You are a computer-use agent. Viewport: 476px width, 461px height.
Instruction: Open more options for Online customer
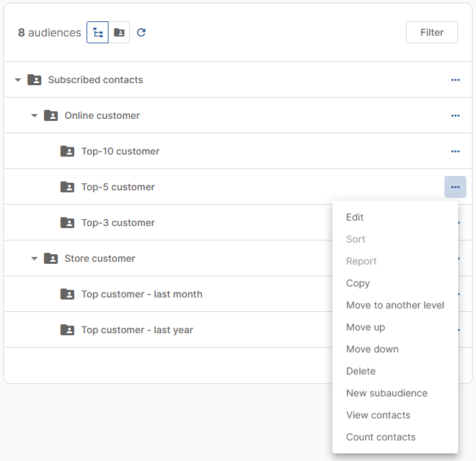[455, 115]
